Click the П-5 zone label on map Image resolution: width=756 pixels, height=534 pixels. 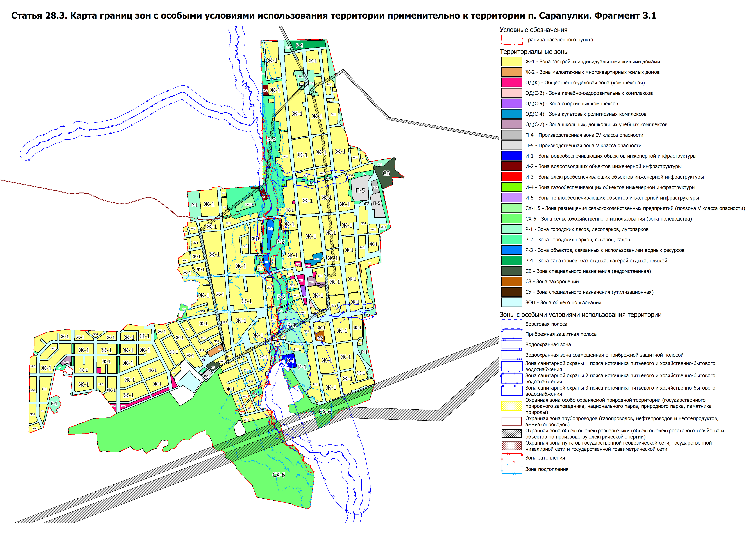[360, 191]
